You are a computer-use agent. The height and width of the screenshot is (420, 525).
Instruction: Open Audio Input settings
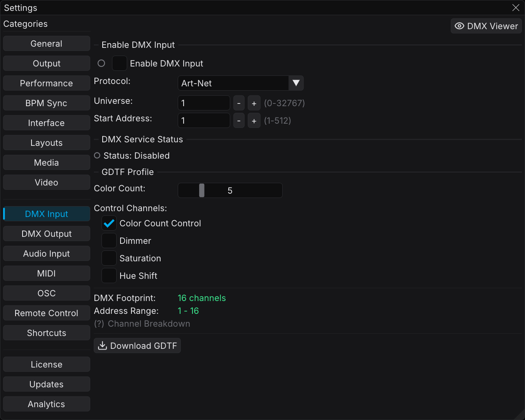tap(47, 254)
